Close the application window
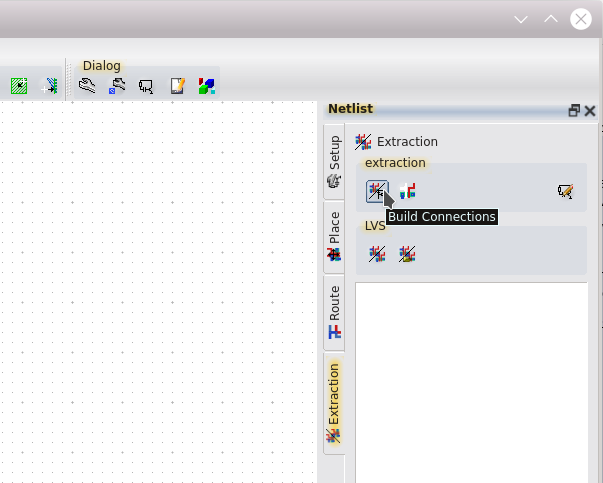Screen dimensions: 603x483 pyautogui.click(x=581, y=19)
